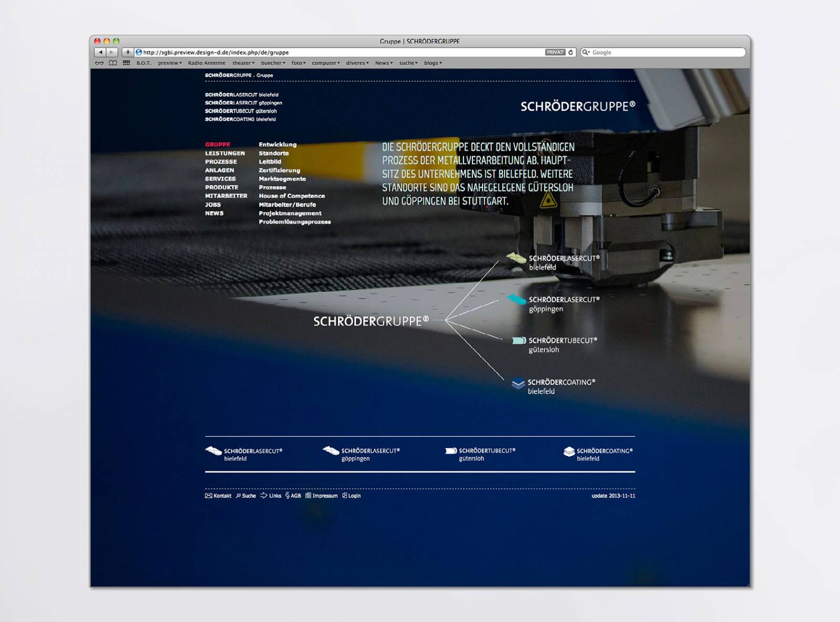Click the footer-strip Tubecut gütersloh icon
This screenshot has width=840, height=622.
coord(451,451)
